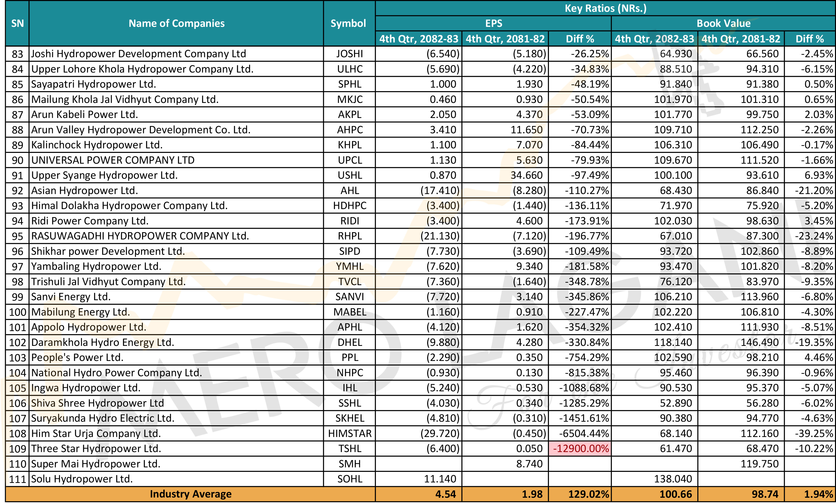Screen dimensions: 836x504
Task: Click 'Ingwa Hydropower Ltd.' row name
Action: click(x=86, y=388)
